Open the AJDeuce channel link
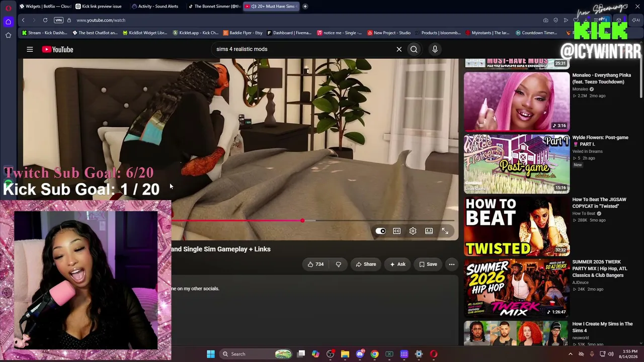The image size is (644, 362). point(580,283)
